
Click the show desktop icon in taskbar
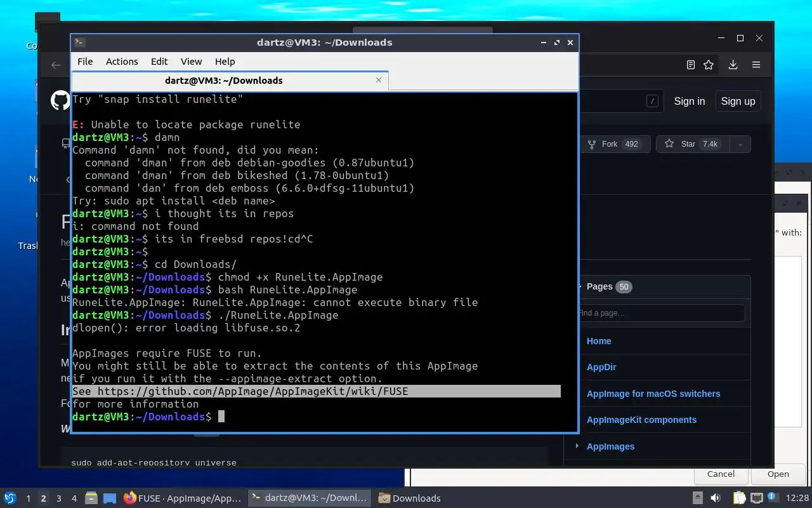pos(109,498)
